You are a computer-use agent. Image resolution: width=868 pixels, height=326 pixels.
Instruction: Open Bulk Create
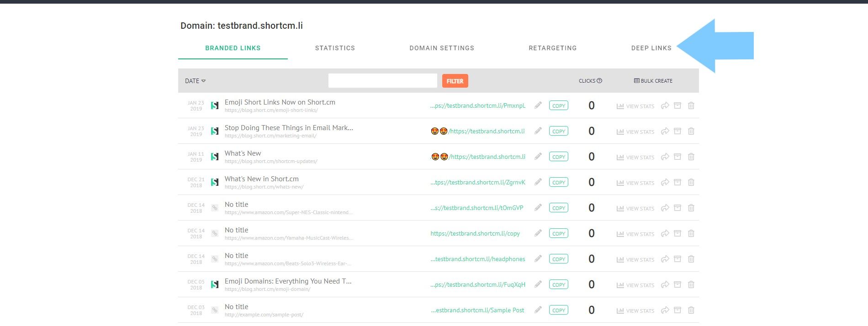click(x=653, y=81)
